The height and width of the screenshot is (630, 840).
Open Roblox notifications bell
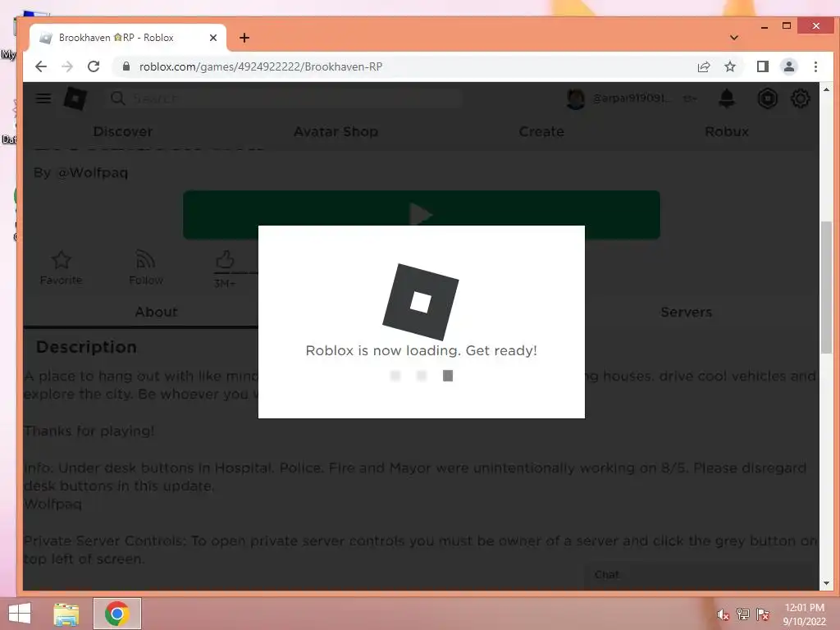(727, 98)
